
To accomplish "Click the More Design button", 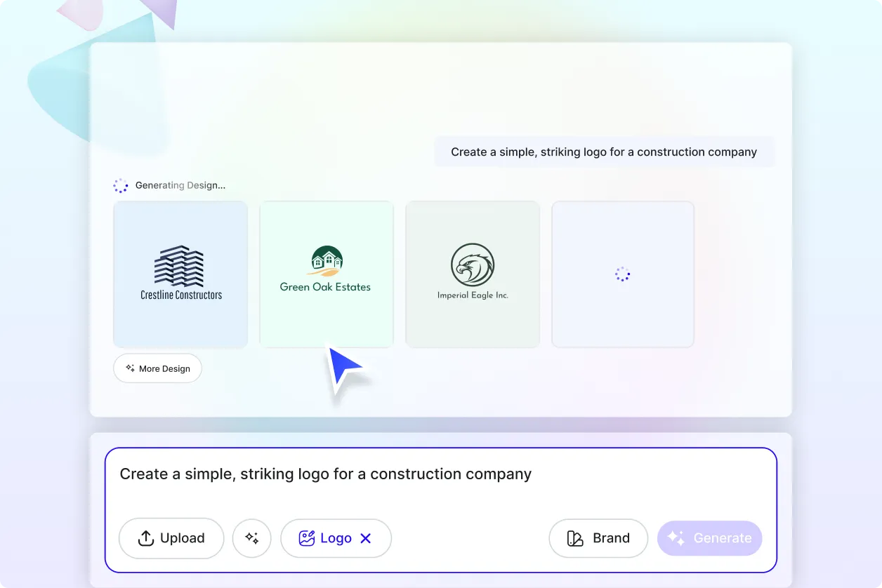I will coord(157,368).
